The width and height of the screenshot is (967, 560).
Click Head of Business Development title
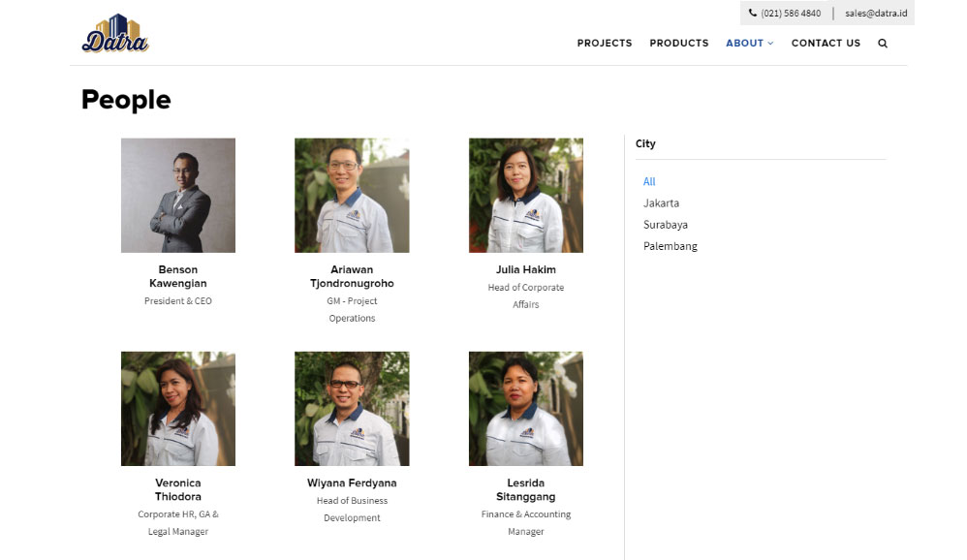tap(352, 510)
